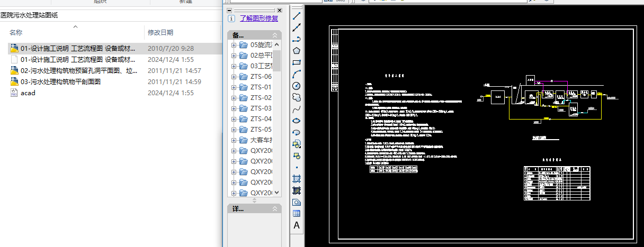Sort files by the 名称 column header
Image resolution: width=644 pixels, height=247 pixels.
tap(16, 33)
